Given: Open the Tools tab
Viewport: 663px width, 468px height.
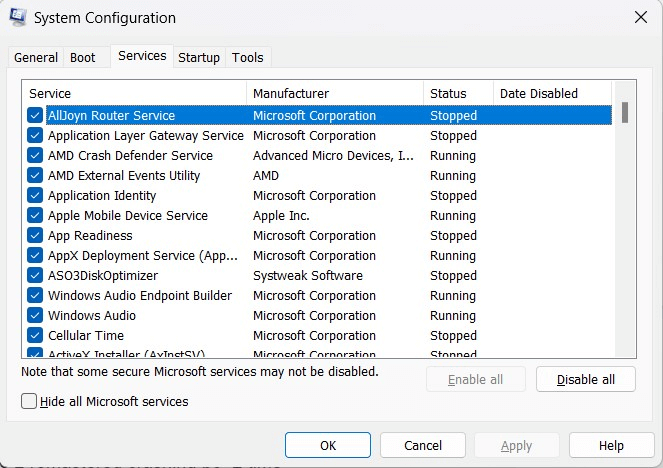Looking at the screenshot, I should (x=248, y=58).
